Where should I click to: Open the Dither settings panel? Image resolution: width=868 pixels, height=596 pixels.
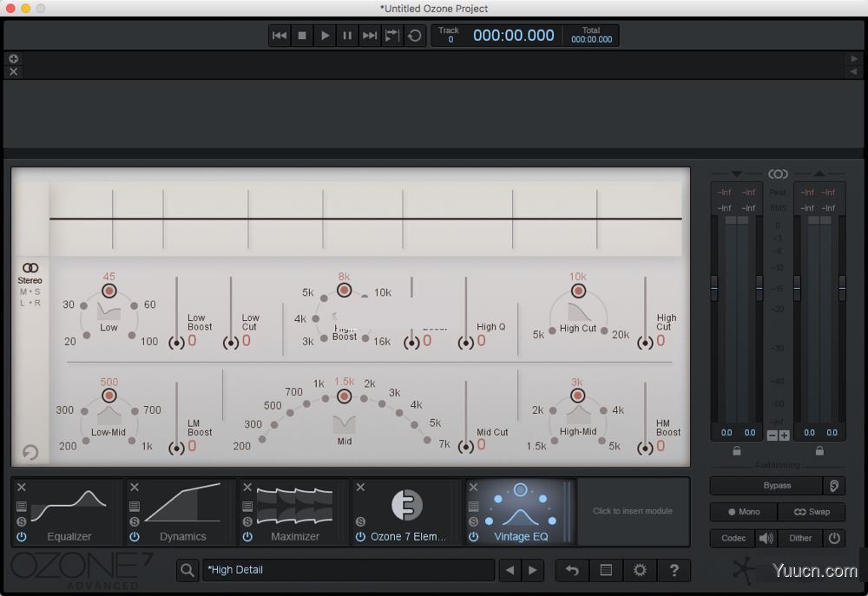pyautogui.click(x=800, y=538)
